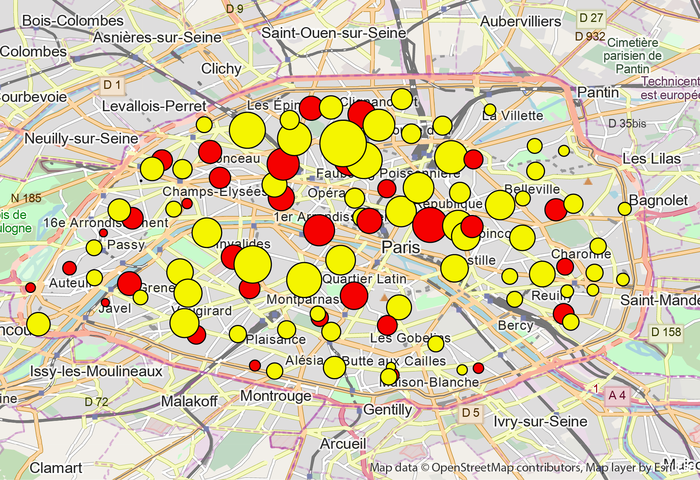Click the Maison-Blanche label
The width and height of the screenshot is (700, 480).
pyautogui.click(x=429, y=382)
